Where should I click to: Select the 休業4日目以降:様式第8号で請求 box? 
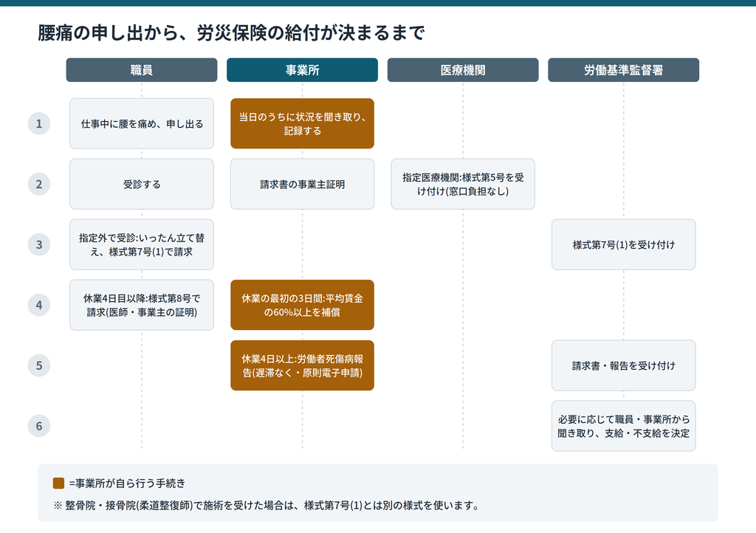142,305
